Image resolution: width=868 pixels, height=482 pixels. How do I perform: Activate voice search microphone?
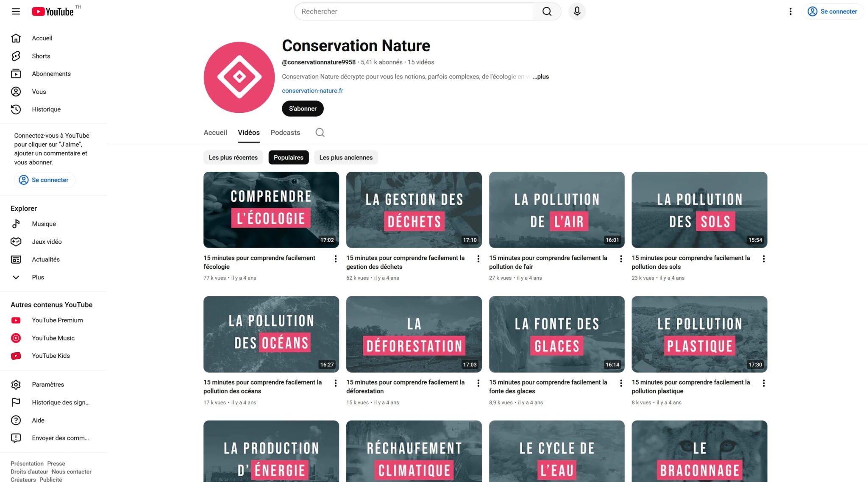point(577,11)
